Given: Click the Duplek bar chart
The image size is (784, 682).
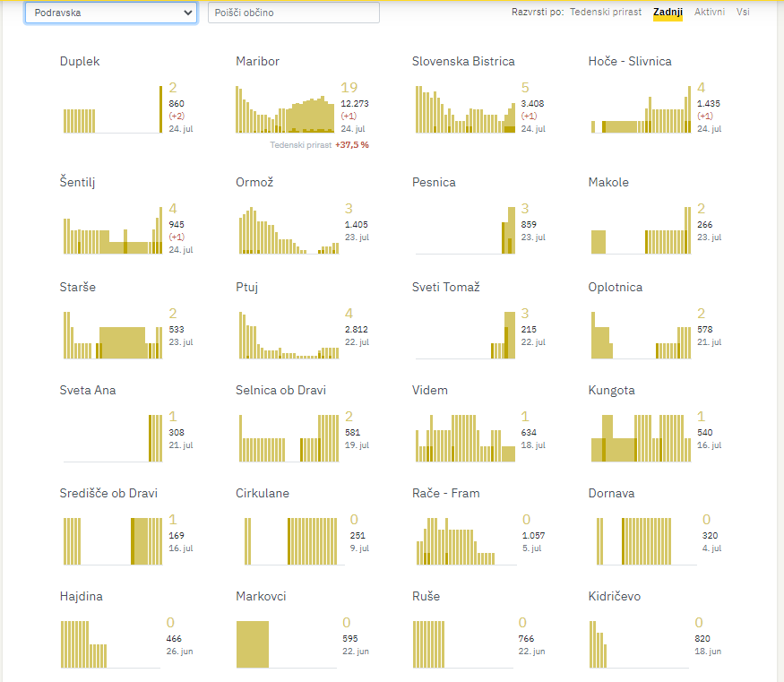Looking at the screenshot, I should pyautogui.click(x=113, y=109).
